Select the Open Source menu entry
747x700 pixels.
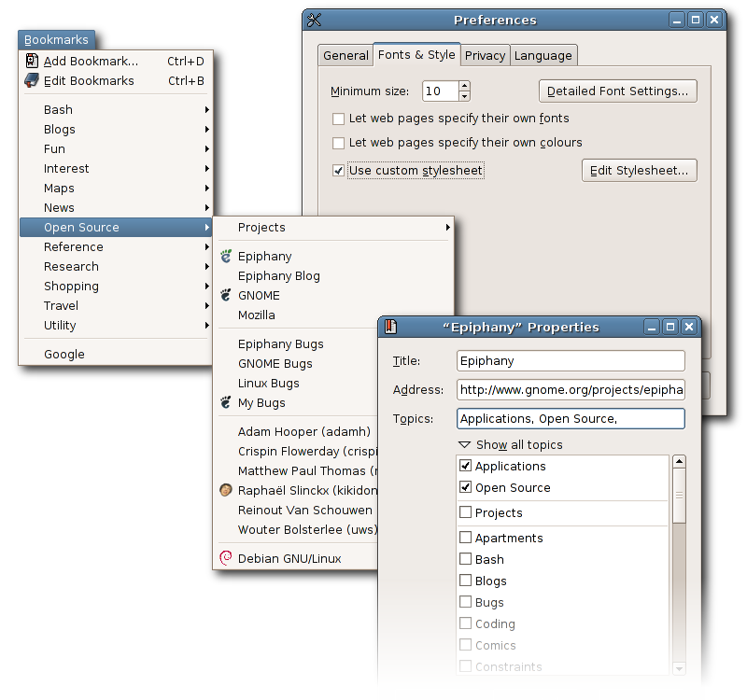[x=116, y=227]
